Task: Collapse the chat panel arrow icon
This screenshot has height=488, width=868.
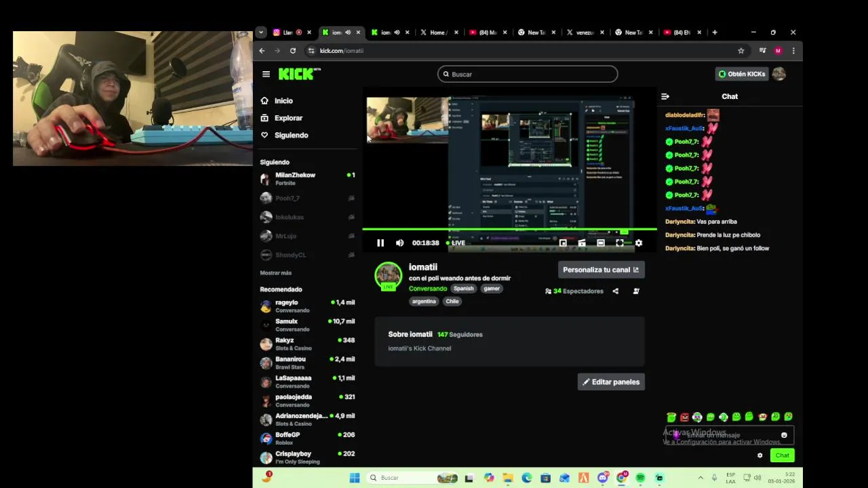Action: pos(665,96)
